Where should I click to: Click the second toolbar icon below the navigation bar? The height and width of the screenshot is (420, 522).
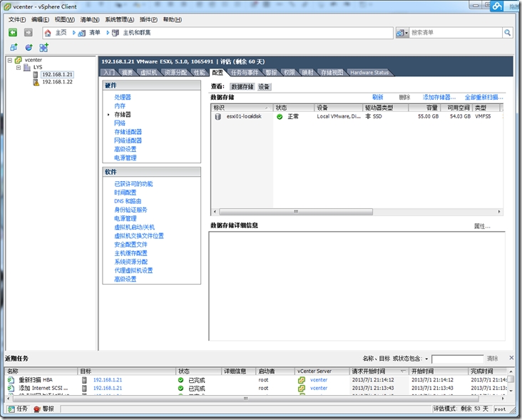[29, 48]
